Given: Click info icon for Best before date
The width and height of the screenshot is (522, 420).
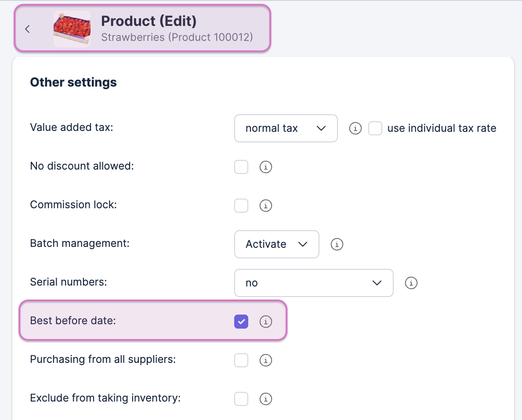Looking at the screenshot, I should 265,322.
